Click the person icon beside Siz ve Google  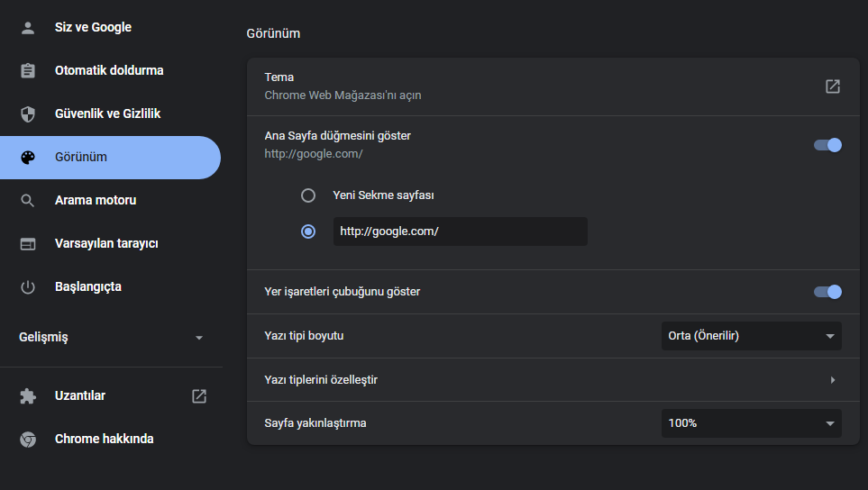coord(28,28)
